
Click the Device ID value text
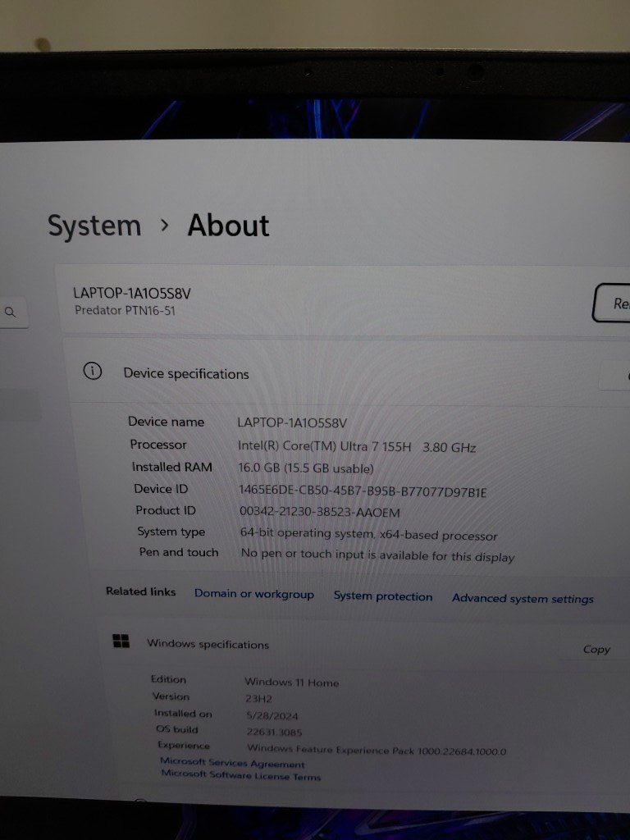click(x=363, y=491)
